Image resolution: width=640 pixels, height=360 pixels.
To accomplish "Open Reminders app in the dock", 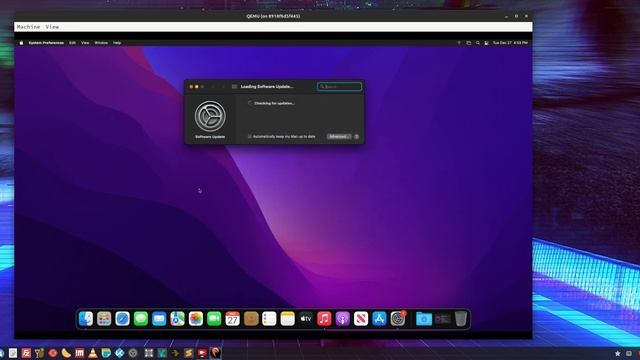I will tap(269, 319).
